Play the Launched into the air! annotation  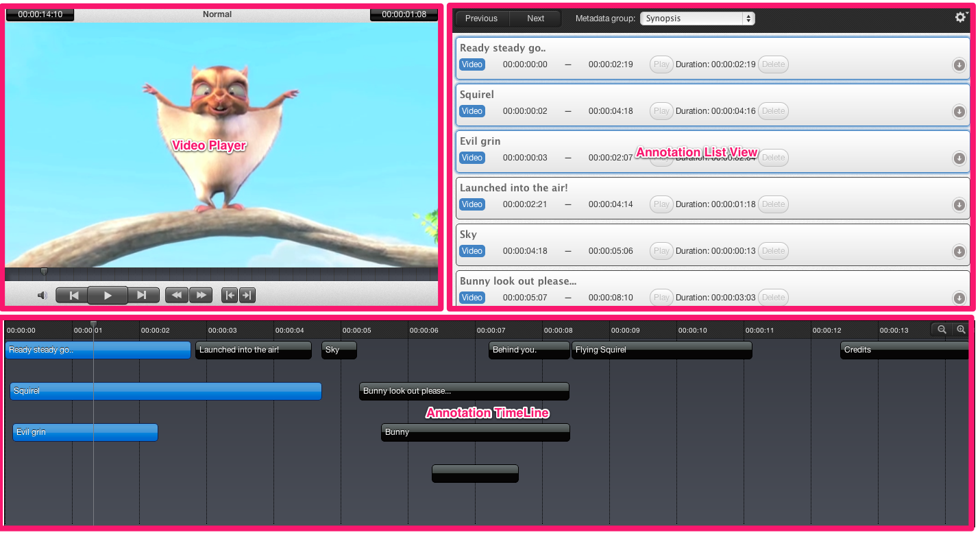pos(661,204)
